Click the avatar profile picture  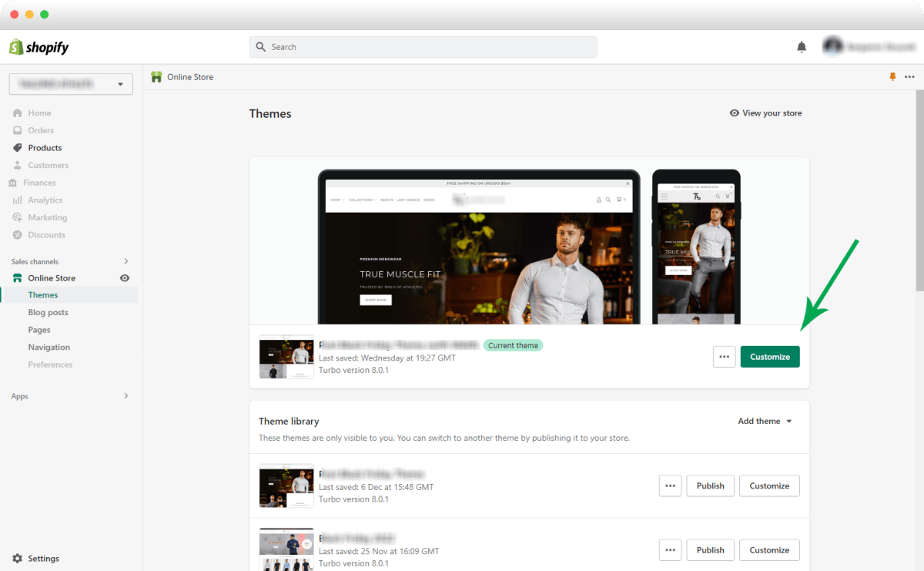(x=833, y=45)
